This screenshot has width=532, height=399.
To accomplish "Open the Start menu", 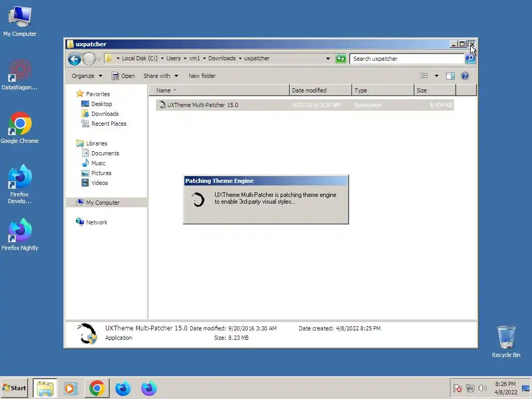I will (14, 388).
